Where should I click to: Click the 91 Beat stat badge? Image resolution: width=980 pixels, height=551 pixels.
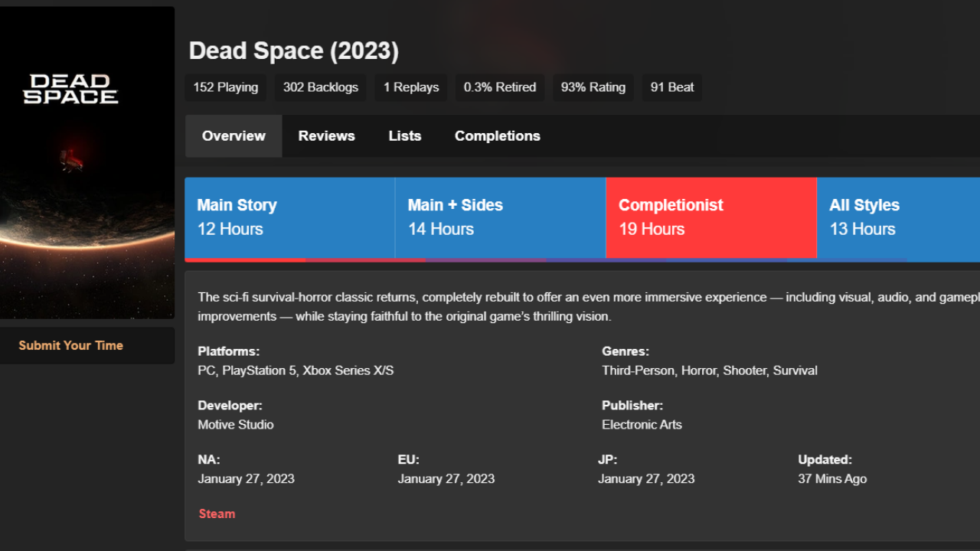pos(671,87)
